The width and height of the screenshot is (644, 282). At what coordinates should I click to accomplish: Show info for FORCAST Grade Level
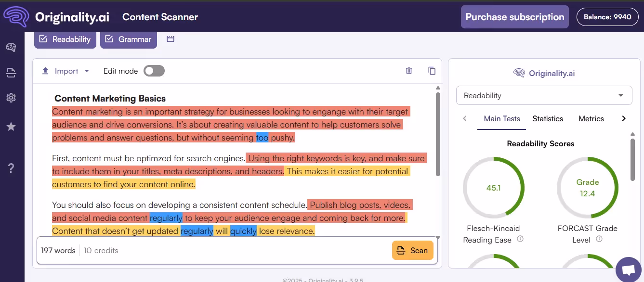pyautogui.click(x=599, y=239)
